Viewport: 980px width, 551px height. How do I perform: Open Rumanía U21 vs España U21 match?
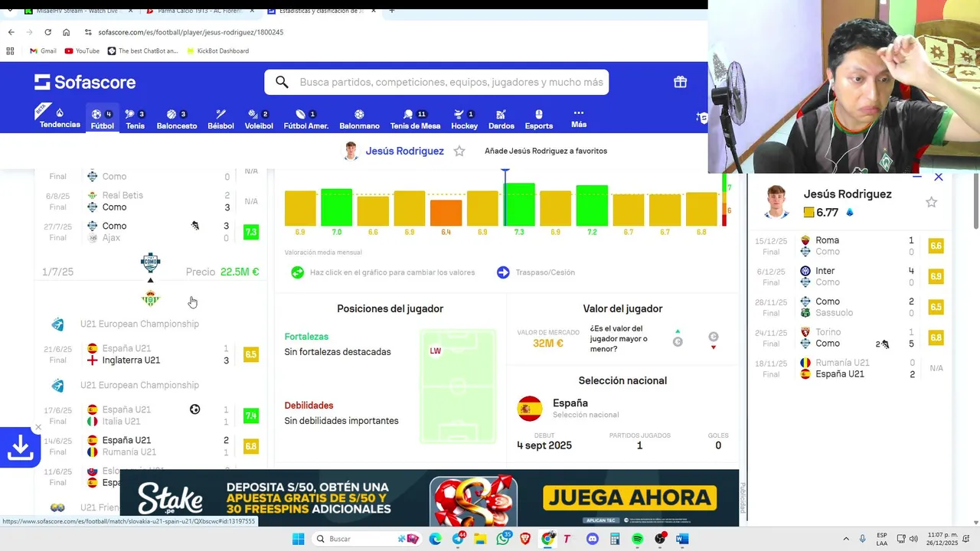click(848, 368)
